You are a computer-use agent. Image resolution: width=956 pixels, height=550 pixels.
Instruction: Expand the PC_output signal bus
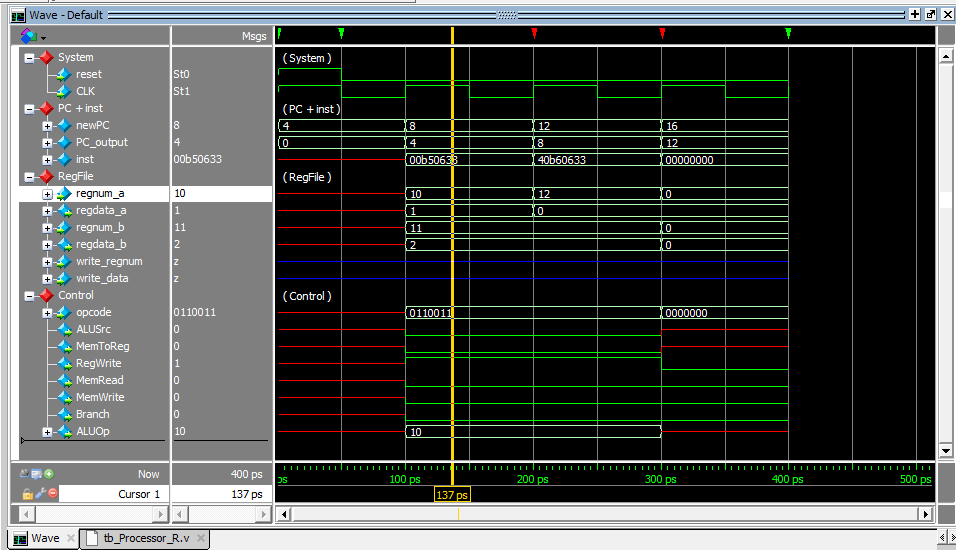point(47,143)
